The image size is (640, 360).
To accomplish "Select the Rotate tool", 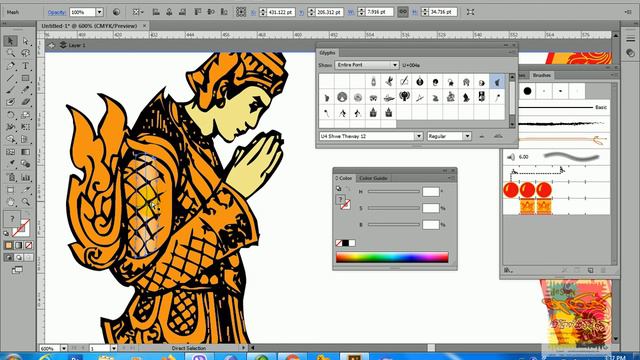I will (11, 115).
